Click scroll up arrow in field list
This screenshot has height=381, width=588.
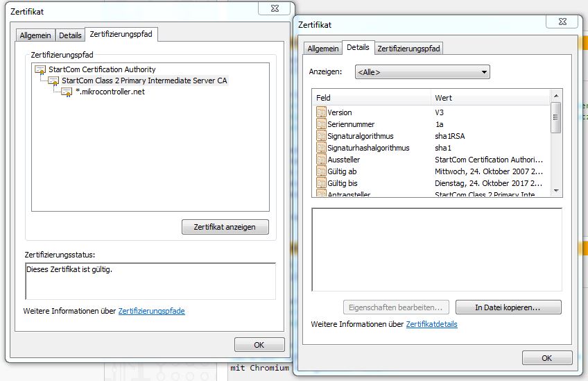[x=556, y=96]
